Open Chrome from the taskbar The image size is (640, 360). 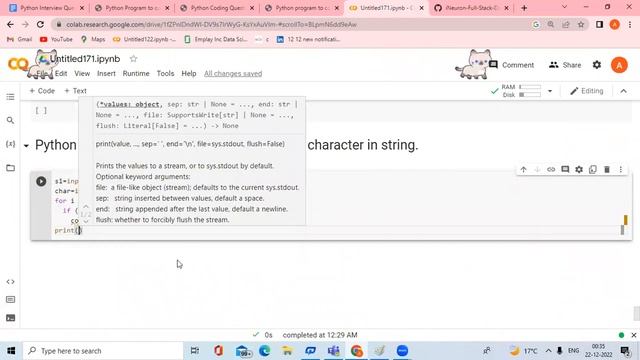coord(356,351)
